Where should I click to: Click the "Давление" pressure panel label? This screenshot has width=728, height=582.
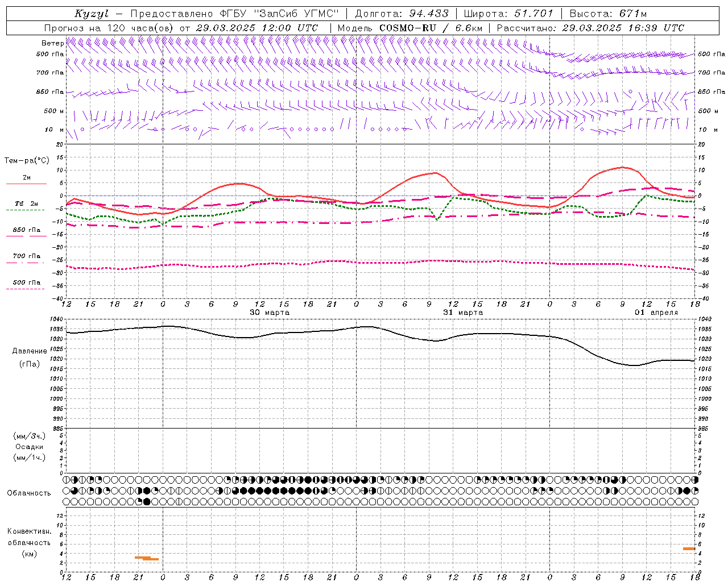tap(30, 351)
